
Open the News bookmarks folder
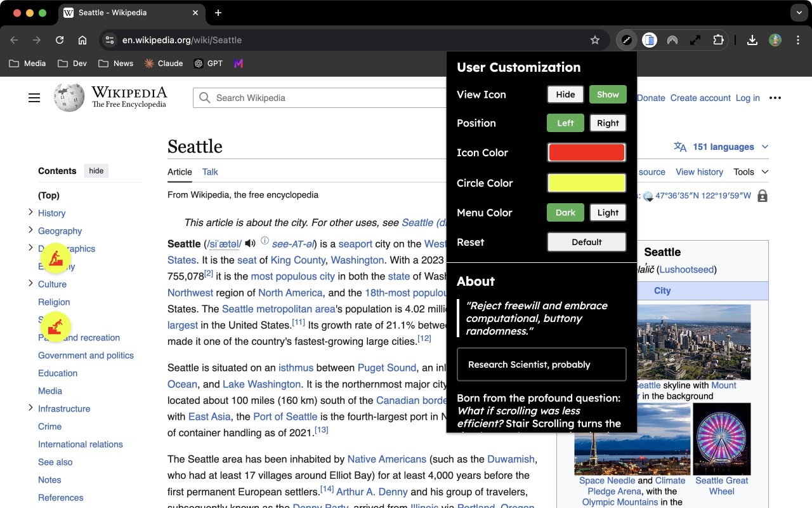[x=116, y=63]
